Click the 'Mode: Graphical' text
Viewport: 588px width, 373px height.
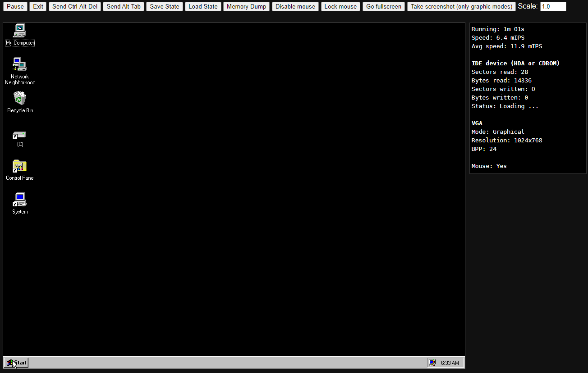click(498, 132)
